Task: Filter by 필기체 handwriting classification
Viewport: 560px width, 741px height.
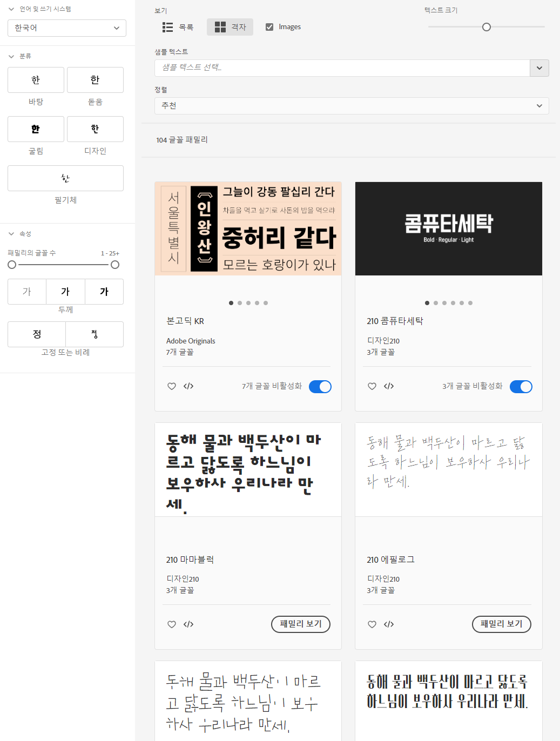Action: (x=65, y=178)
